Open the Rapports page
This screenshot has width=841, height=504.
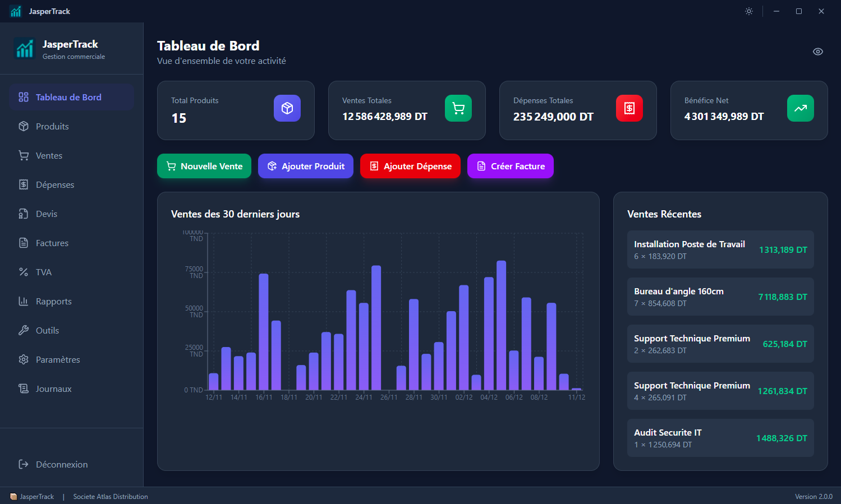[x=72, y=301]
